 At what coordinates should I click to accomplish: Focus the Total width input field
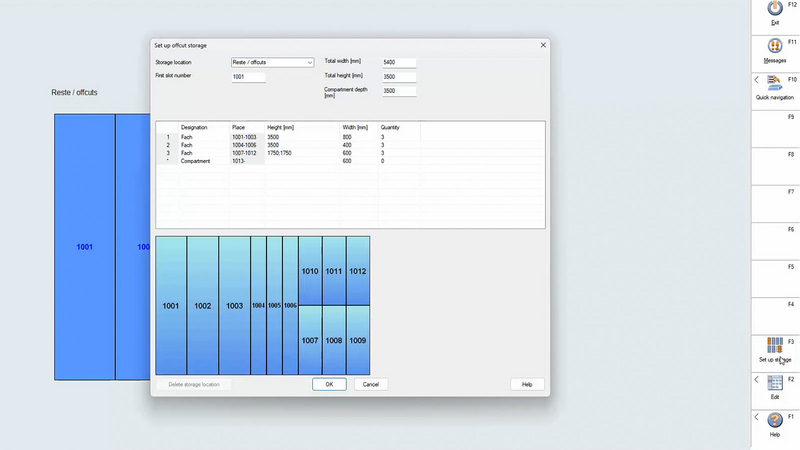pos(398,62)
